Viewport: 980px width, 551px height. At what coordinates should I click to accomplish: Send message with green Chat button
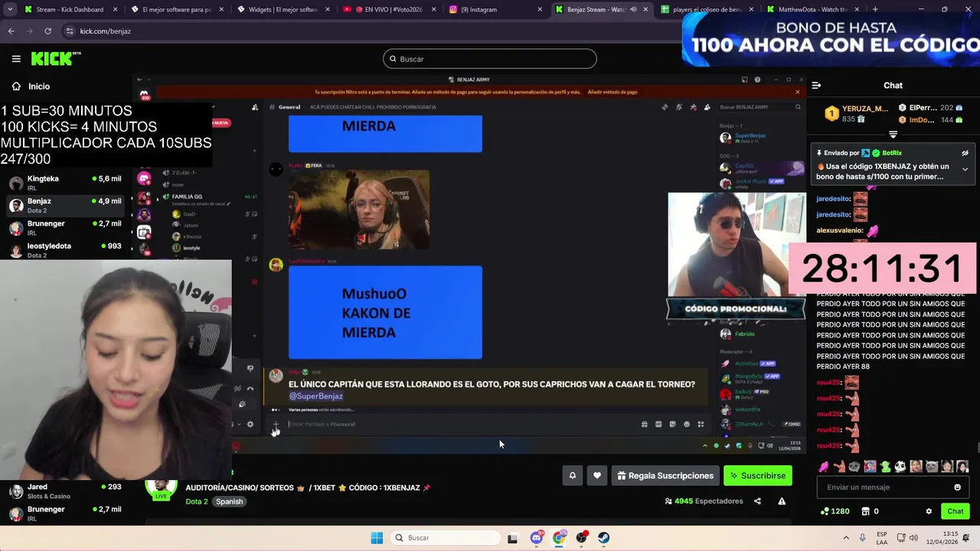click(x=955, y=511)
